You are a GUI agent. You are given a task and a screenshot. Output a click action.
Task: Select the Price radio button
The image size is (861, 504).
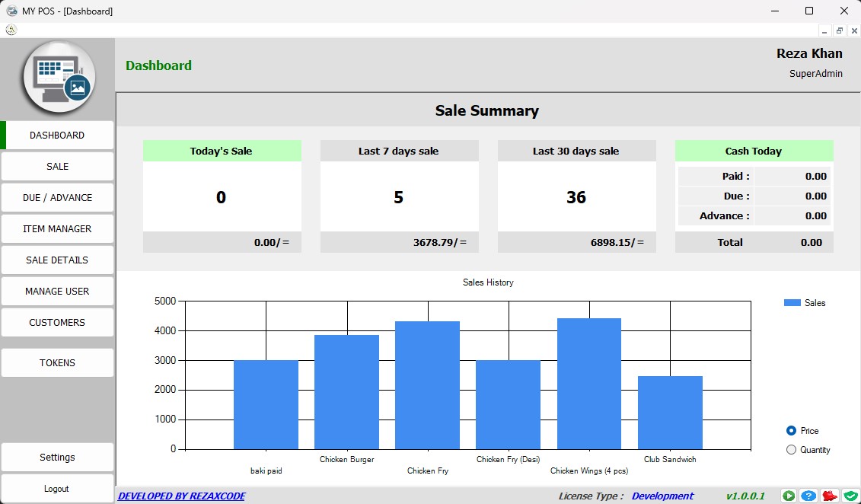791,431
